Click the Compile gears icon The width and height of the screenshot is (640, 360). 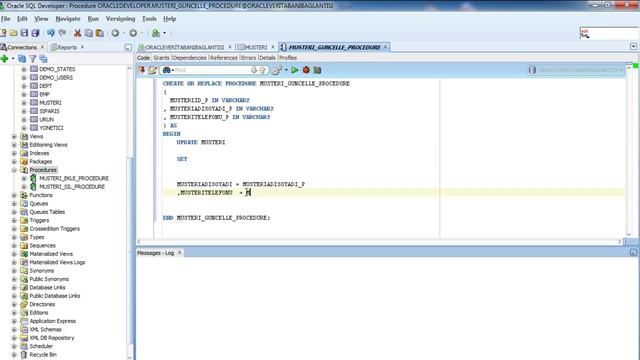pos(276,70)
